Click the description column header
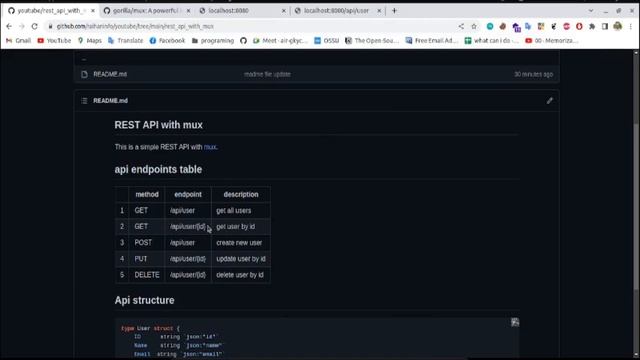 click(x=241, y=194)
